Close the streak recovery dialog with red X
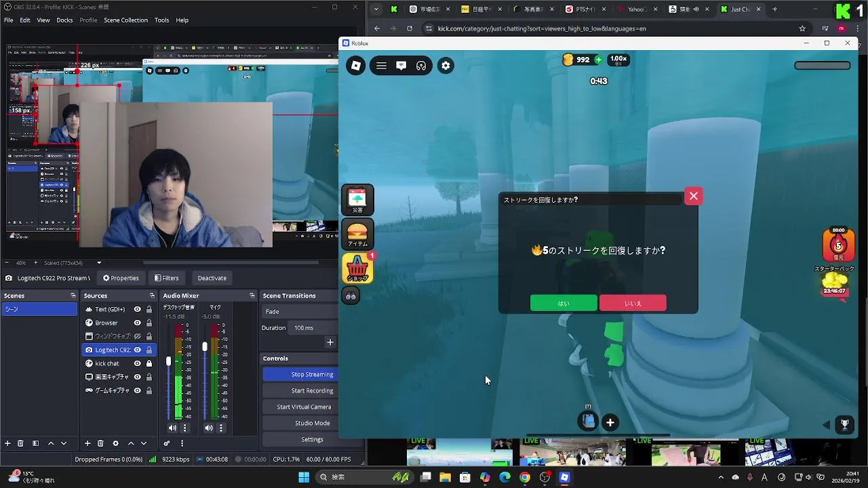This screenshot has width=868, height=488. [x=693, y=197]
